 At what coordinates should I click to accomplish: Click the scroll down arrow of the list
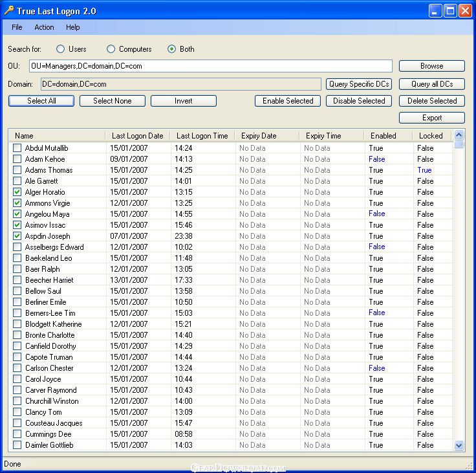coord(459,446)
